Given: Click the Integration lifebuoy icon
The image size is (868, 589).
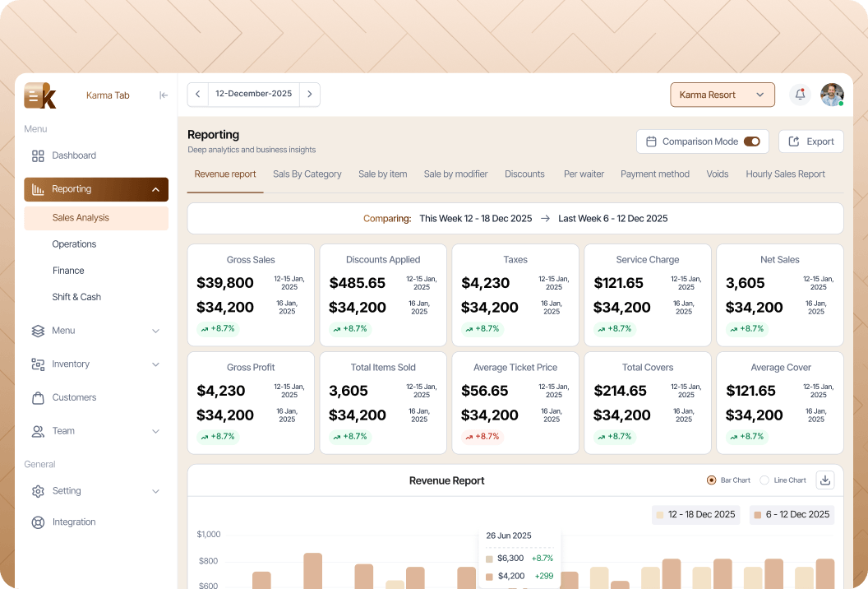Looking at the screenshot, I should [38, 522].
